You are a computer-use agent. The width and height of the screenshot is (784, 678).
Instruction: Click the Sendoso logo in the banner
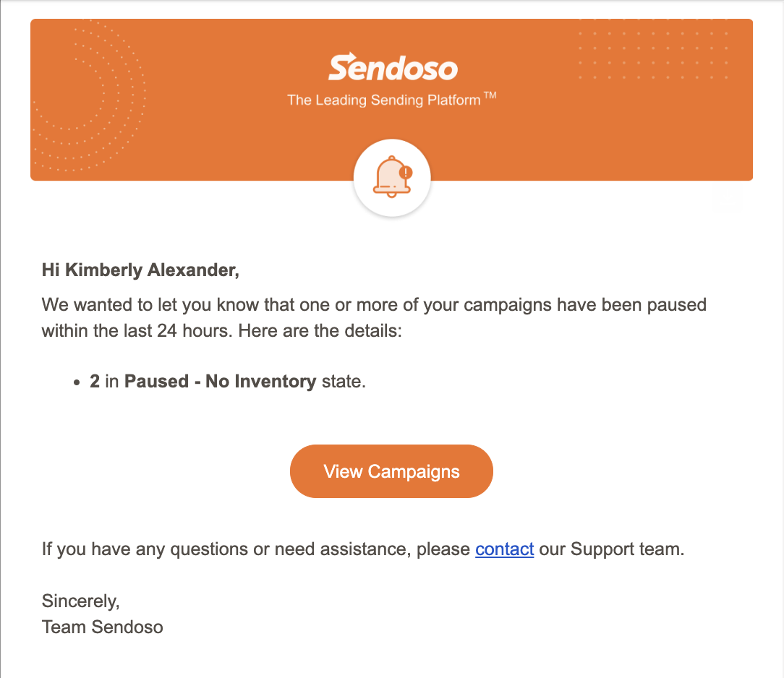393,67
